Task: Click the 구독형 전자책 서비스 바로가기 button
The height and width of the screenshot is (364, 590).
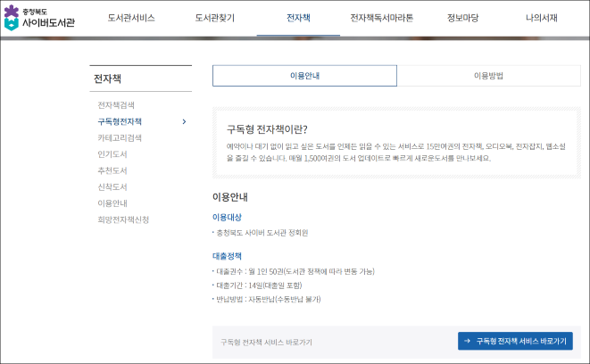Action: 515,341
